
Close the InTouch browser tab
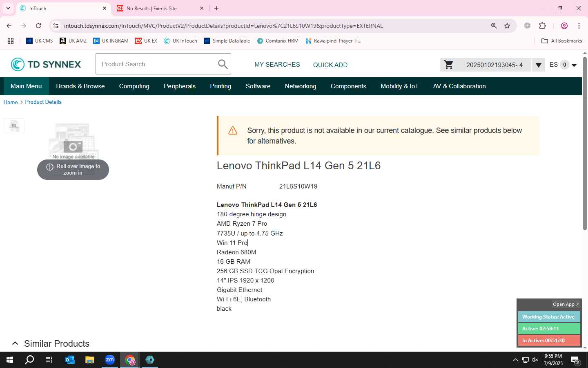(105, 8)
